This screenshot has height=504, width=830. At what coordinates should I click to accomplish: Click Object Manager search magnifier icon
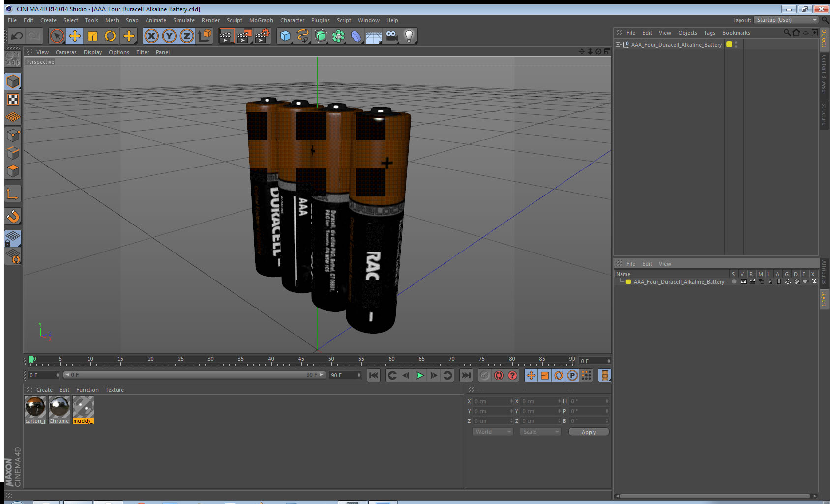(787, 33)
